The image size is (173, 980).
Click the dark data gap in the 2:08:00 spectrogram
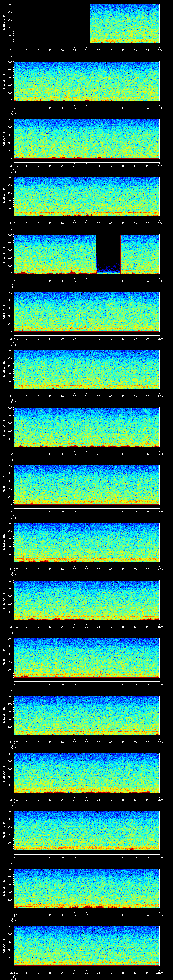[108, 254]
